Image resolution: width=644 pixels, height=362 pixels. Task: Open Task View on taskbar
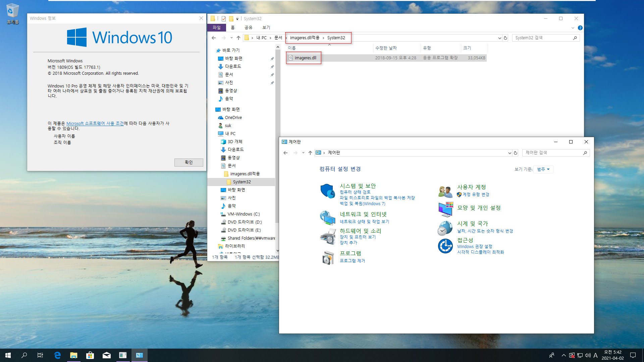[x=40, y=355]
